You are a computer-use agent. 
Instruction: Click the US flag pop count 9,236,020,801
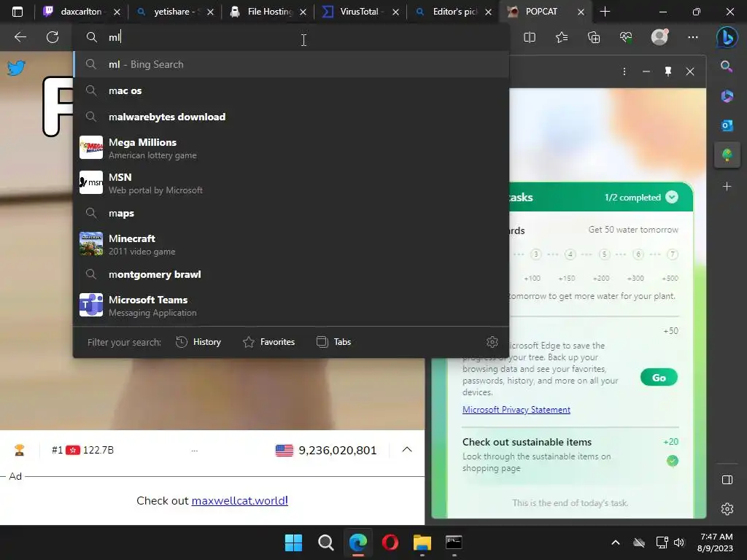pyautogui.click(x=326, y=450)
